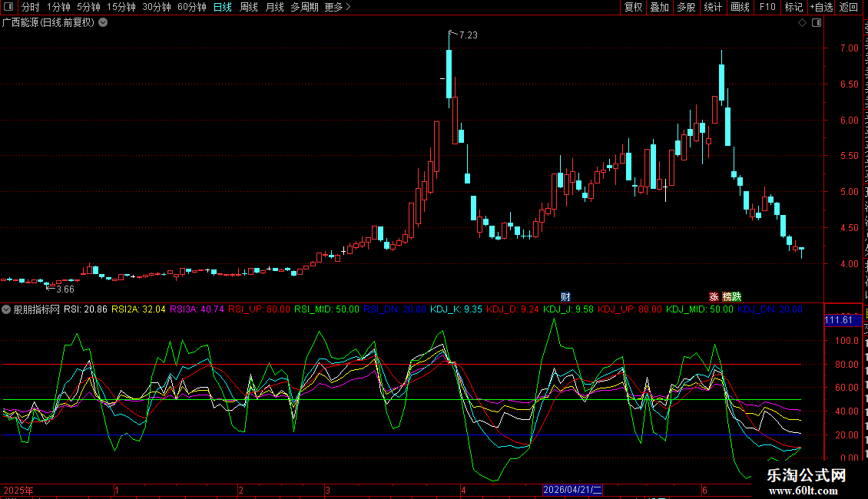Screen dimensions: 868x499
Task: Click the KDJ_MID: 50.00 label
Action: 700,309
